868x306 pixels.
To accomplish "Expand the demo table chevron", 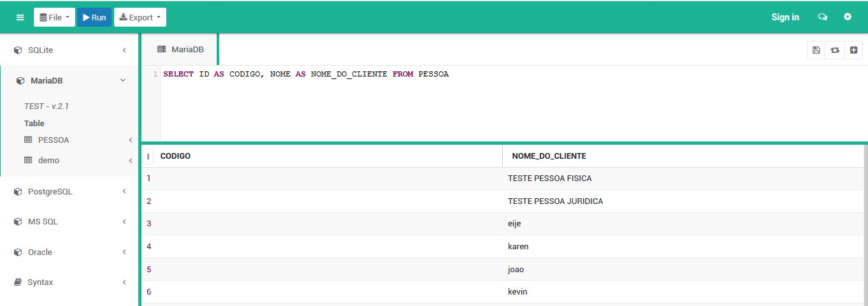I will coord(130,161).
